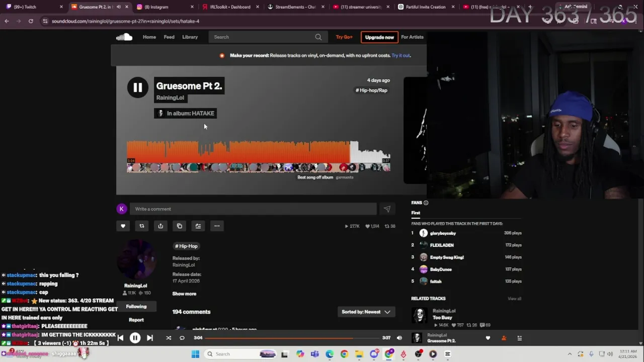Click the Upgrade now button

(x=379, y=37)
